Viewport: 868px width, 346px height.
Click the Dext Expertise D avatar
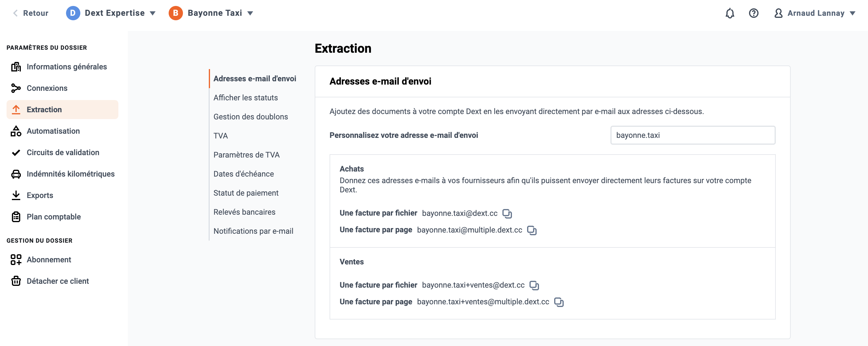pos(73,13)
